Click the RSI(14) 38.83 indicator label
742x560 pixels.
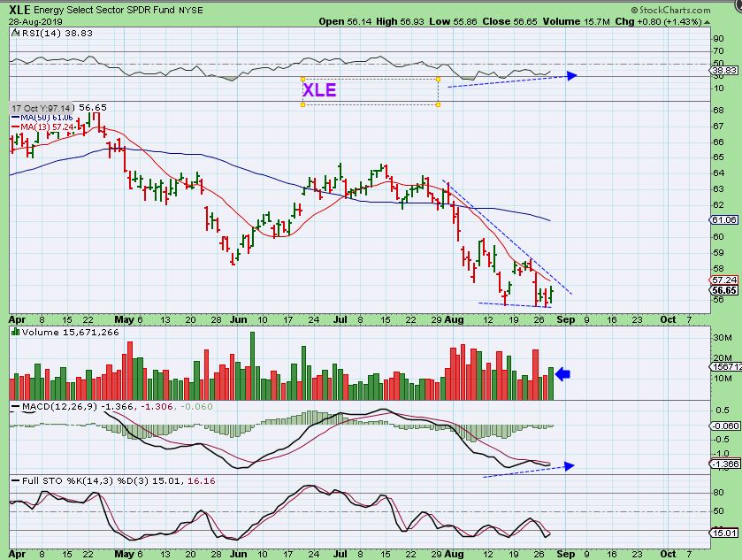(57, 33)
